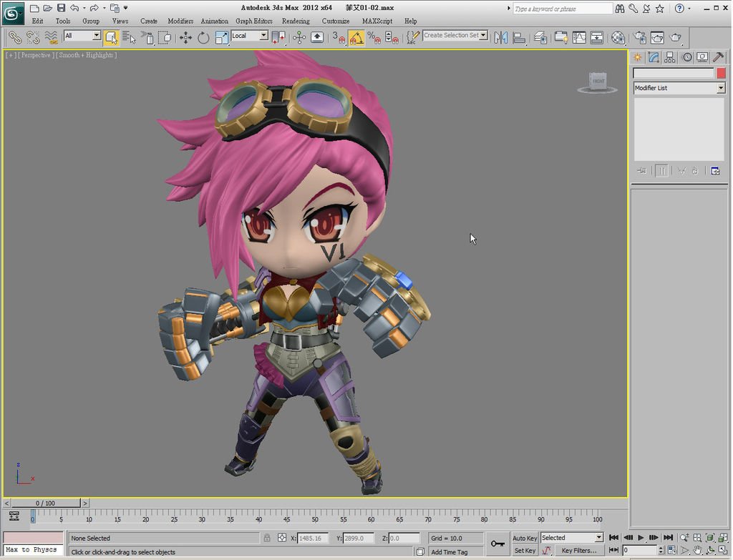The height and width of the screenshot is (560, 733).
Task: Expand the Help dropdown arrow beside the question mark
Action: 689,9
